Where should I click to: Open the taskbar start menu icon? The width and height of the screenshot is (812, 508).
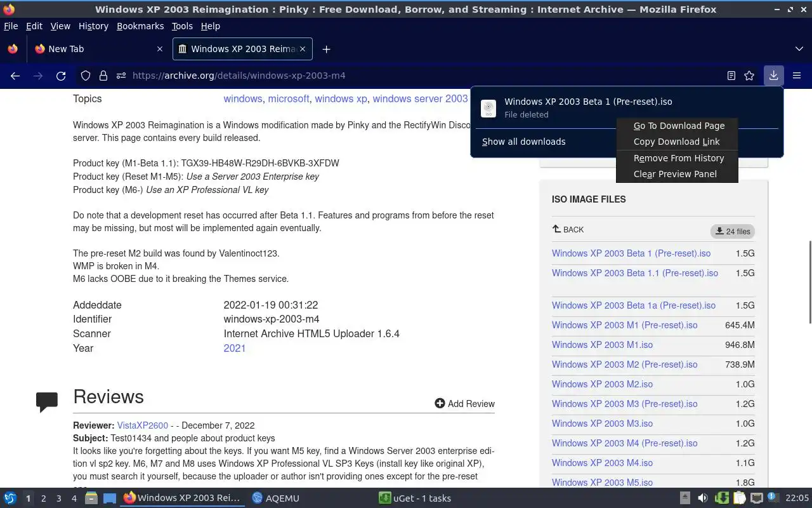pos(10,498)
